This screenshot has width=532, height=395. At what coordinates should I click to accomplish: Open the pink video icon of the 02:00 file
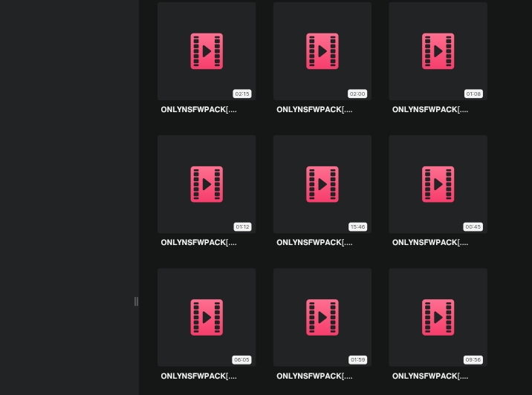[322, 51]
